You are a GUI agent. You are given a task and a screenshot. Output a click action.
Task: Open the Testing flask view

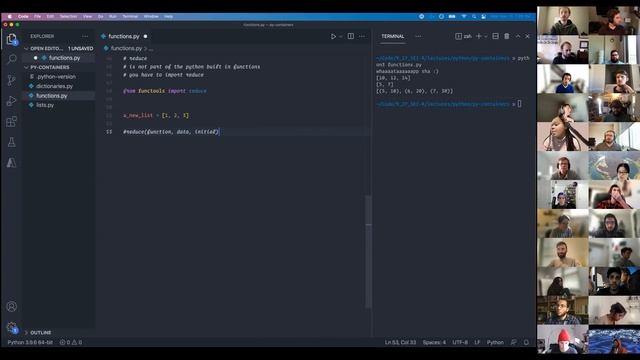click(x=11, y=142)
